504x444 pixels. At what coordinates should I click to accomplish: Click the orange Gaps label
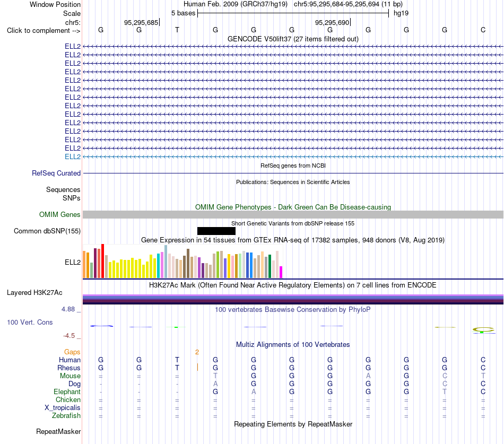[x=72, y=352]
